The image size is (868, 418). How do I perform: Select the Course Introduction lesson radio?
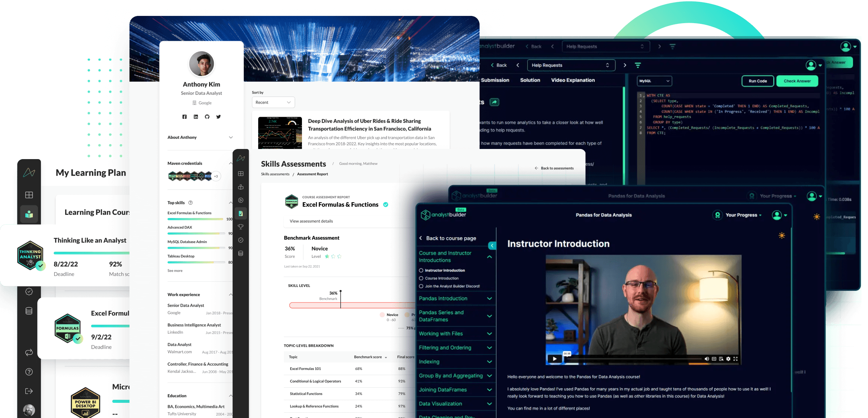coord(421,278)
